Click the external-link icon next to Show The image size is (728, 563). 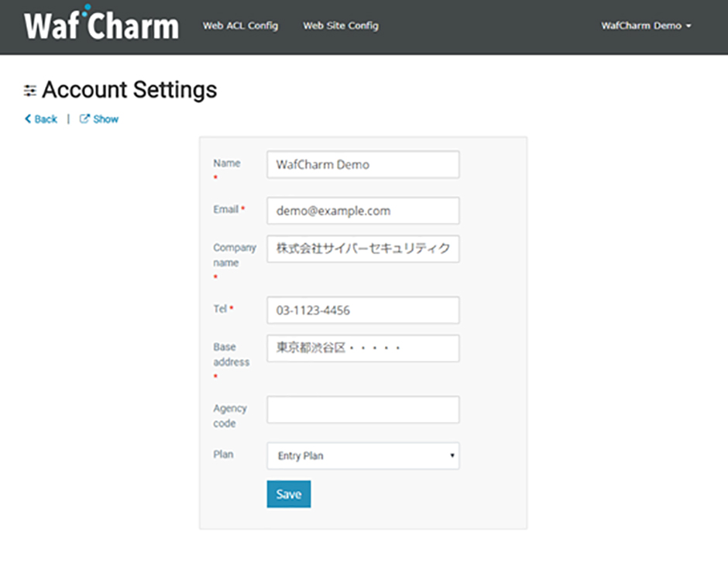tap(85, 119)
